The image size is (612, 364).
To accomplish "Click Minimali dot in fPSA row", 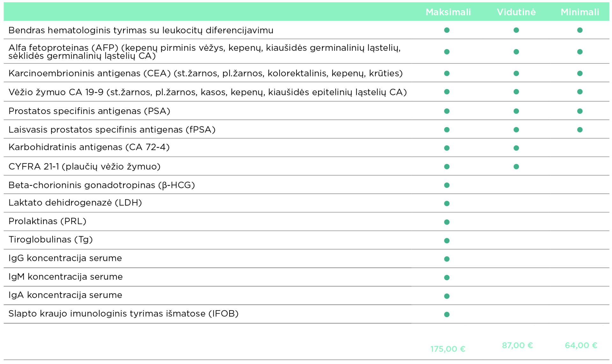I will 580,130.
